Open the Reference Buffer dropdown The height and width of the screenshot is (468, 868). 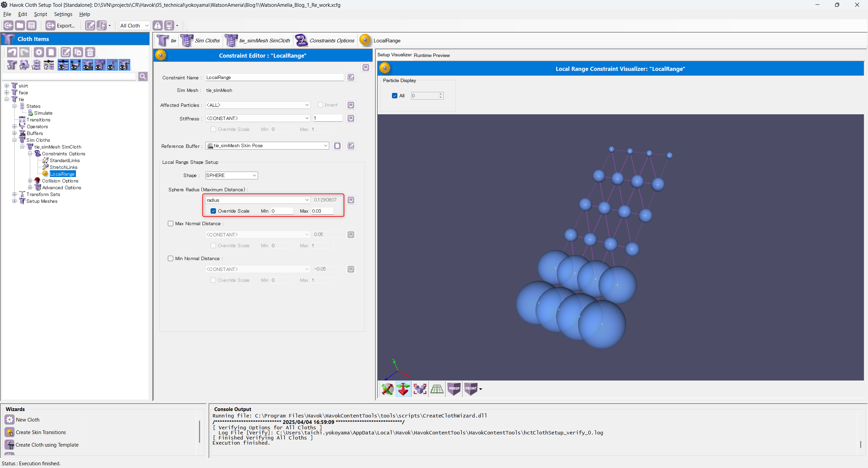(x=267, y=146)
